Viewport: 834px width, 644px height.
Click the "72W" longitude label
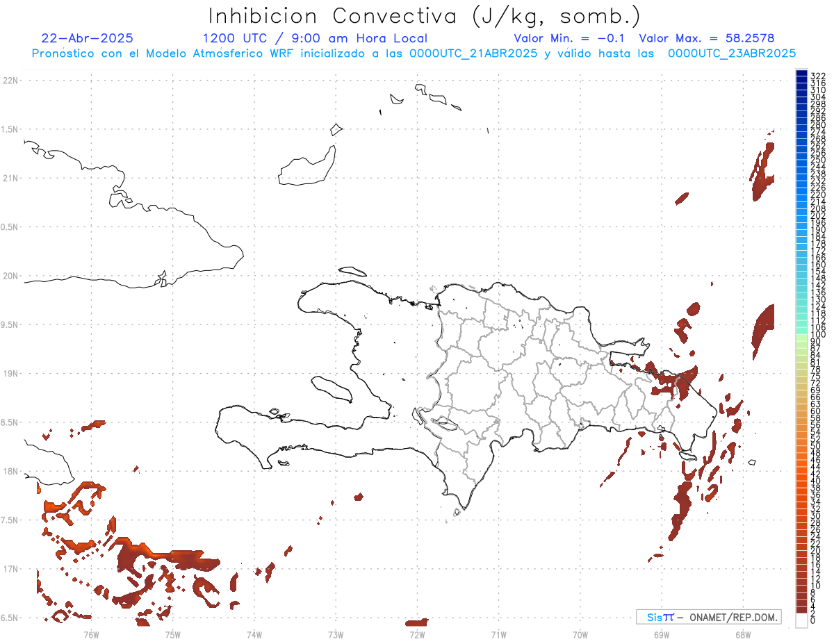point(417,634)
